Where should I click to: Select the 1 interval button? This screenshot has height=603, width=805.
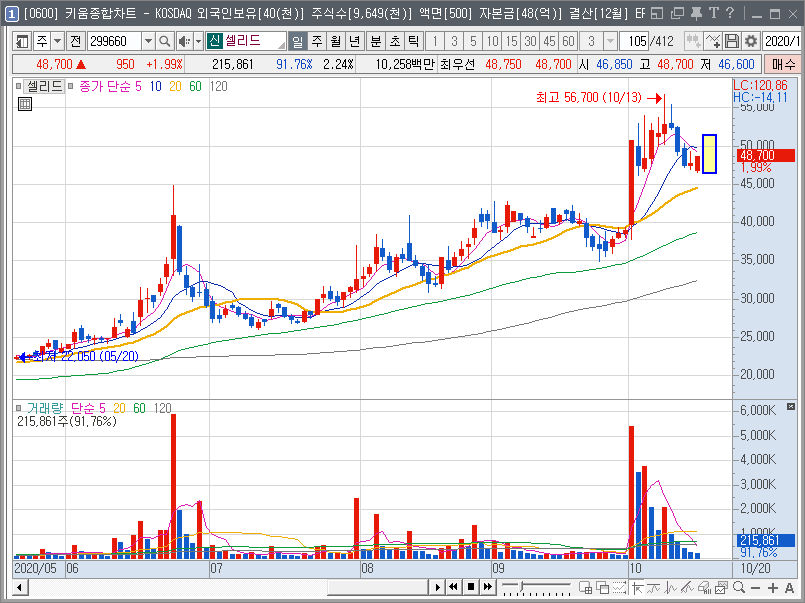[x=435, y=41]
